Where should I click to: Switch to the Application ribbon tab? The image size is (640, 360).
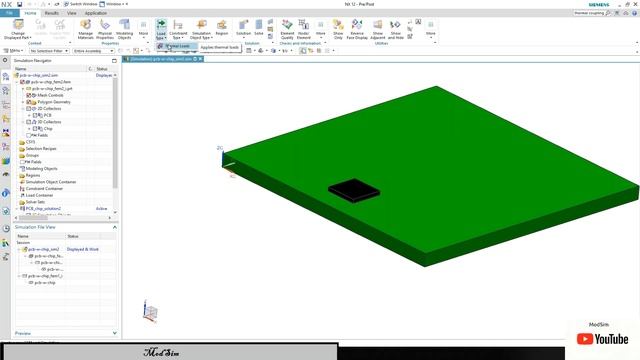pos(96,13)
